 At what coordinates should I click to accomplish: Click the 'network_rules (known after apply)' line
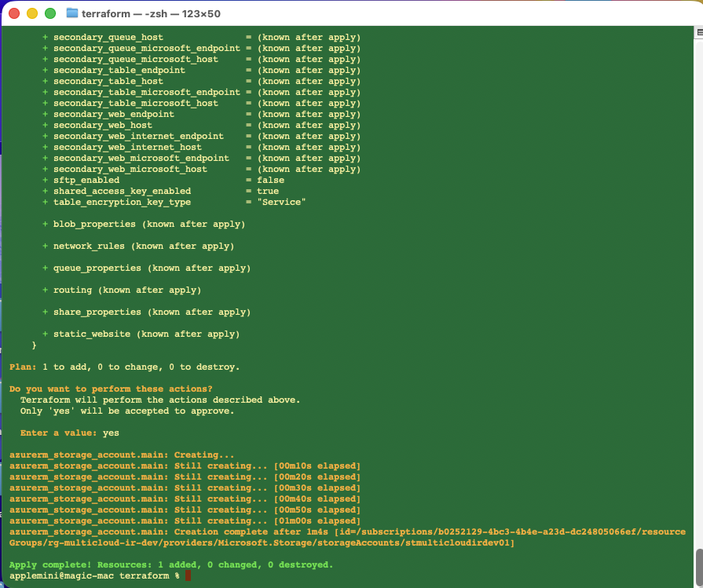[x=138, y=246]
